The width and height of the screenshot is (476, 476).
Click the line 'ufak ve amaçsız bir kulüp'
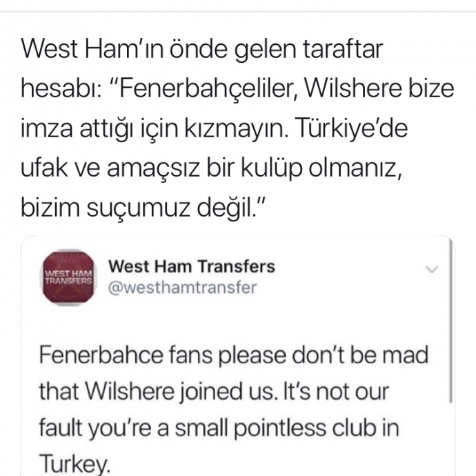click(x=211, y=168)
